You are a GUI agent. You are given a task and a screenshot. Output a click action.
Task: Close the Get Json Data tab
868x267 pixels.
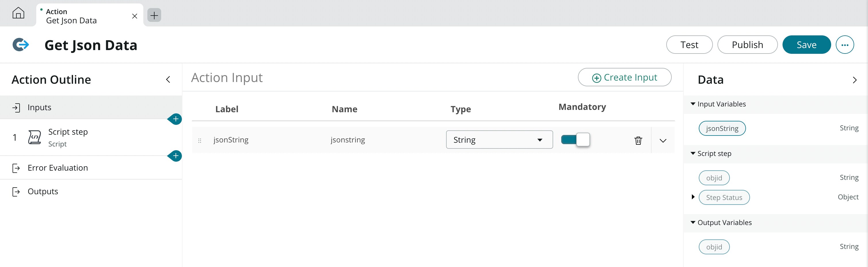(134, 16)
